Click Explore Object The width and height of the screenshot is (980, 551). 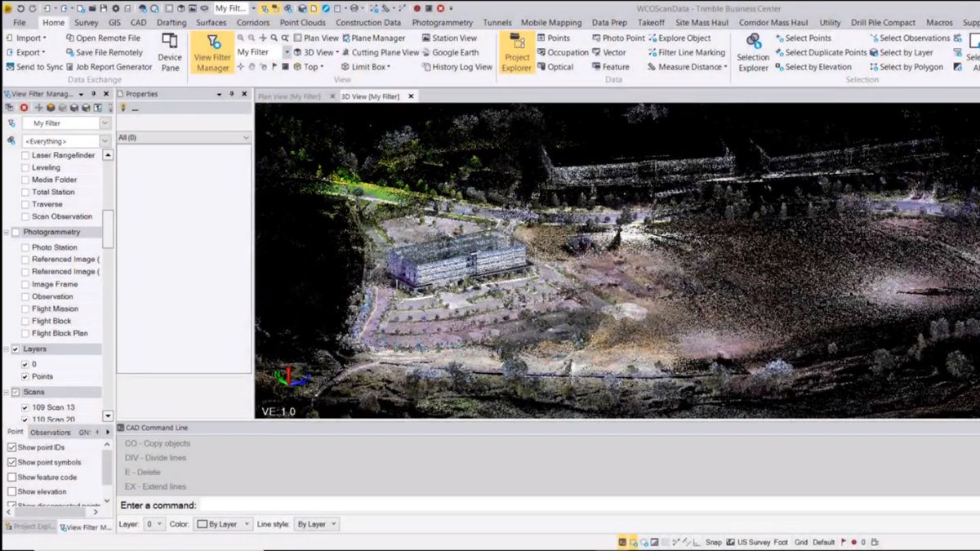(679, 38)
